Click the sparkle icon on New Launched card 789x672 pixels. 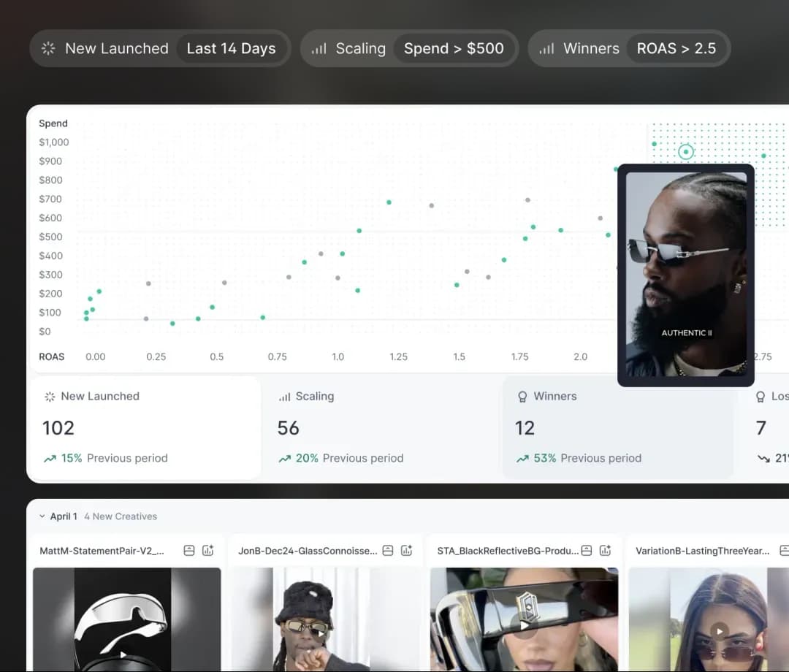point(50,397)
